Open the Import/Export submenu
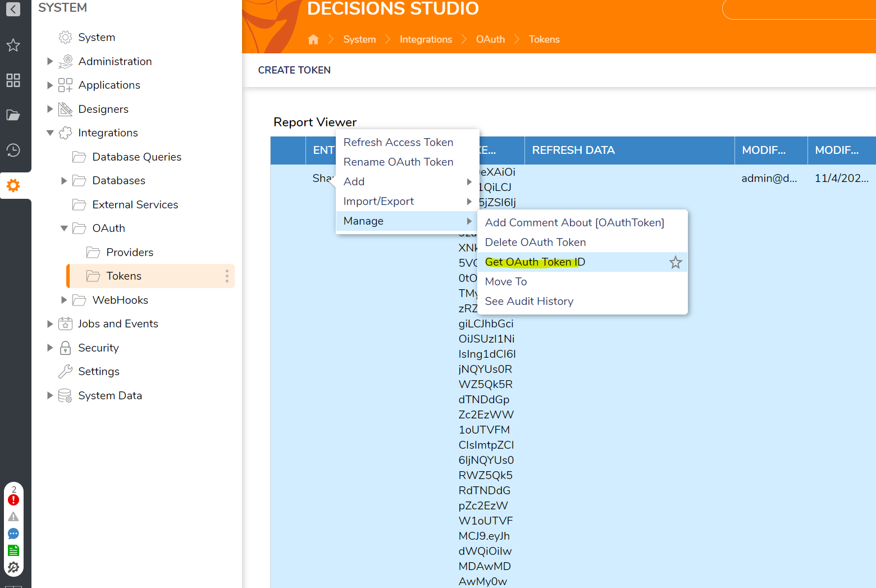Viewport: 876px width, 588px height. [x=407, y=201]
